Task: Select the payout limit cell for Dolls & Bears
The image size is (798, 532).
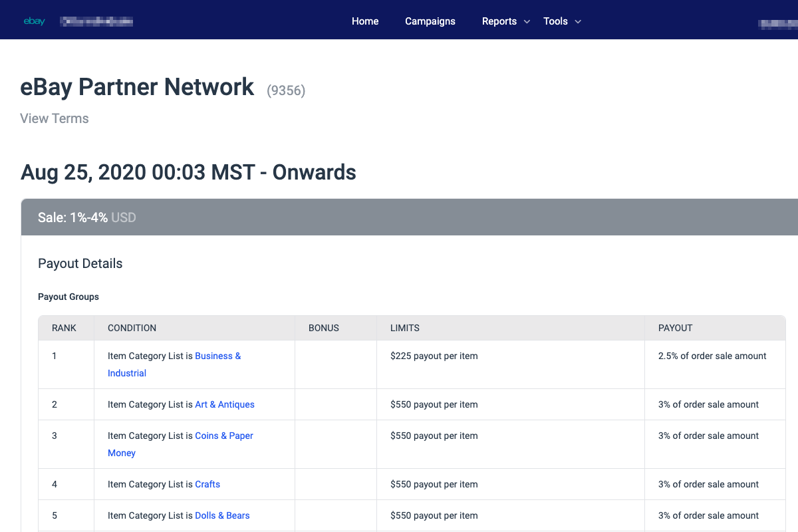Action: click(511, 515)
